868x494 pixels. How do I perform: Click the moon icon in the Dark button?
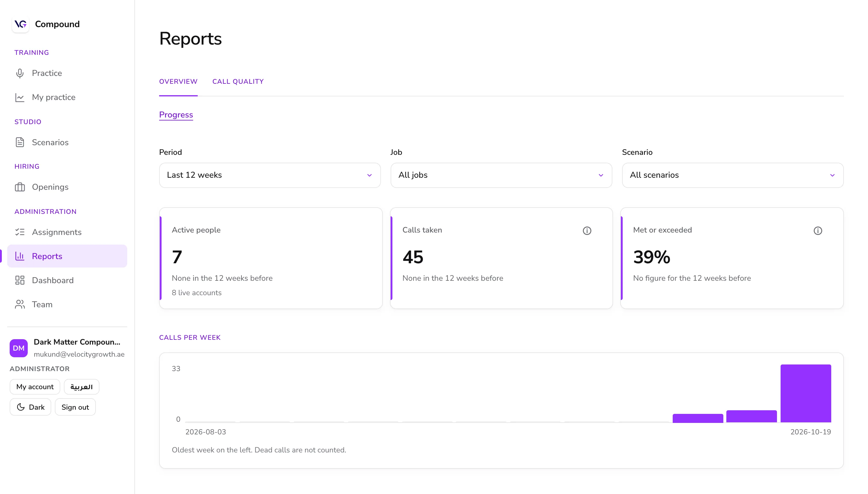pyautogui.click(x=21, y=407)
